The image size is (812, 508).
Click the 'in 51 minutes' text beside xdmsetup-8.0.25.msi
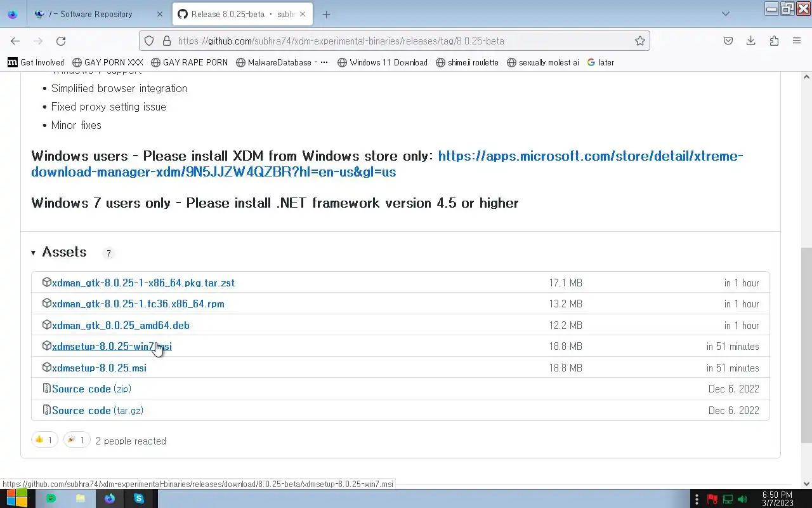(x=733, y=368)
